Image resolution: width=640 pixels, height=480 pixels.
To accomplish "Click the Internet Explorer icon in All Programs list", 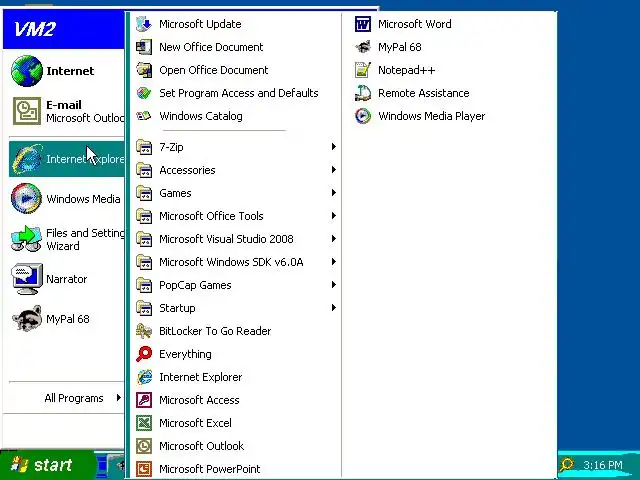I will [x=144, y=377].
